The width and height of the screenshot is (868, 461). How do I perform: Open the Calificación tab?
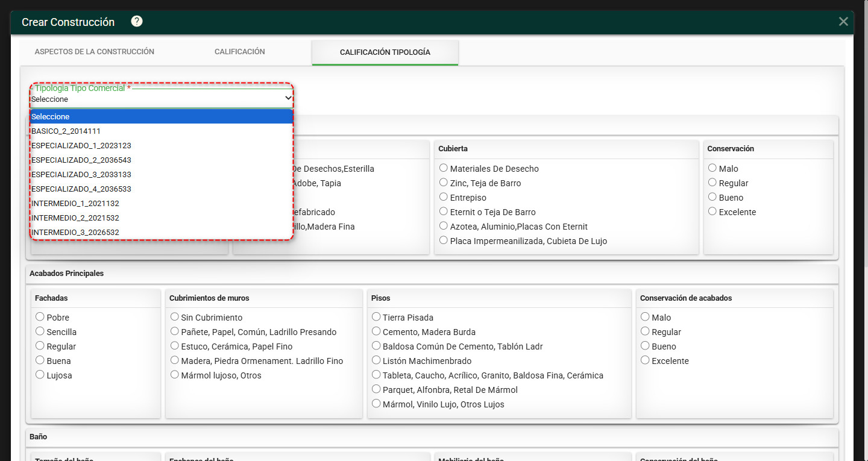pos(240,52)
